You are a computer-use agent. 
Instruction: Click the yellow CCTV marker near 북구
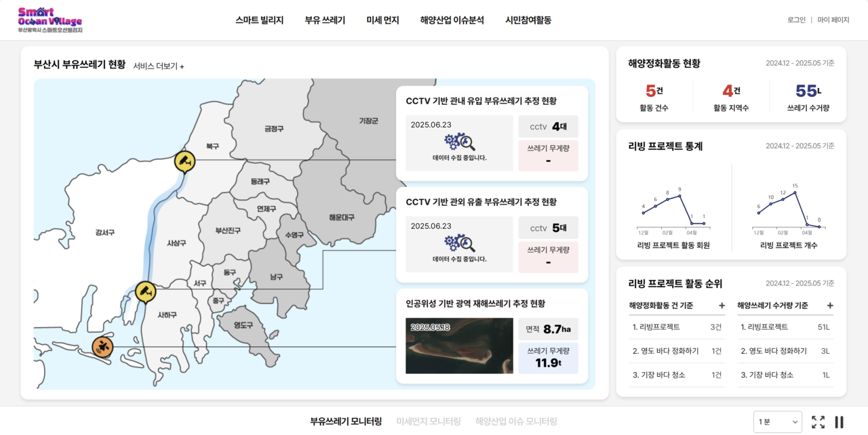184,161
